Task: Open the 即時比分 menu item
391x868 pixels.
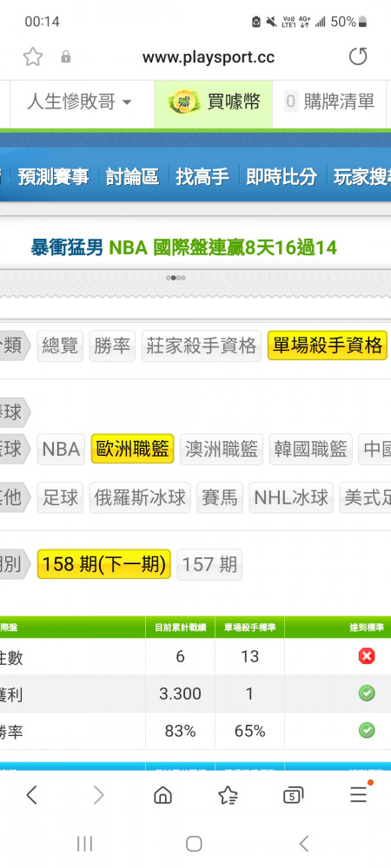Action: tap(282, 176)
